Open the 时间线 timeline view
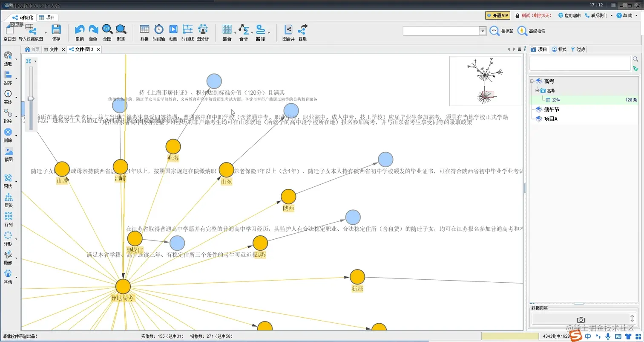 point(187,32)
